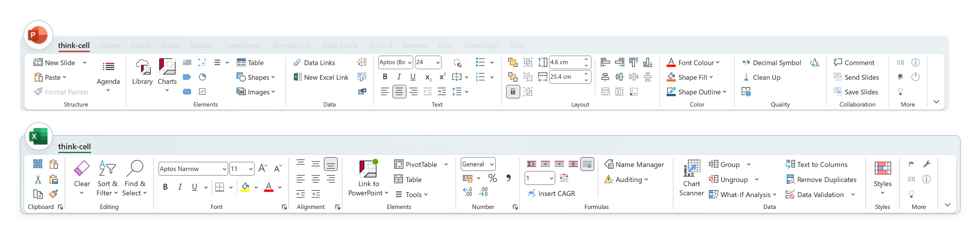980x234 pixels.
Task: Open the think-cell Library in PowerPoint
Action: [142, 72]
